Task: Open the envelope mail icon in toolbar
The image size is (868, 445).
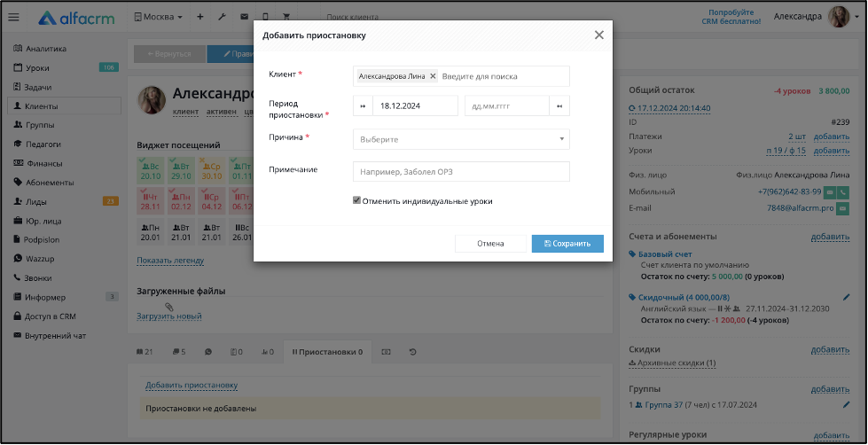Action: point(244,17)
